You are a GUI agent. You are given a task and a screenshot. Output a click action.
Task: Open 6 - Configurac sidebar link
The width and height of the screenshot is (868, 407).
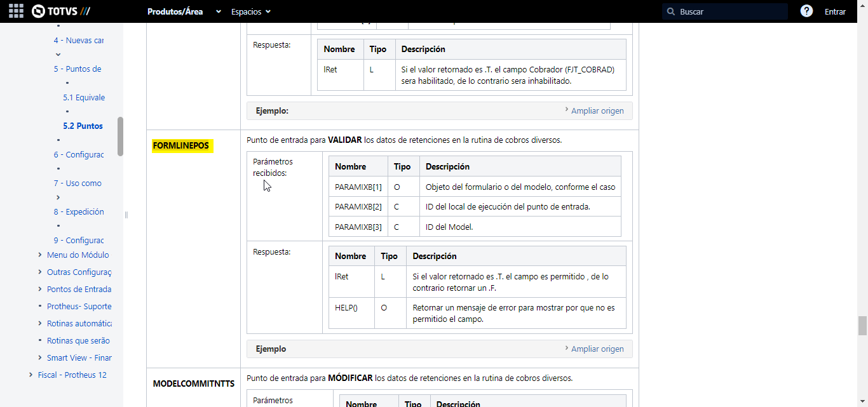click(x=79, y=155)
